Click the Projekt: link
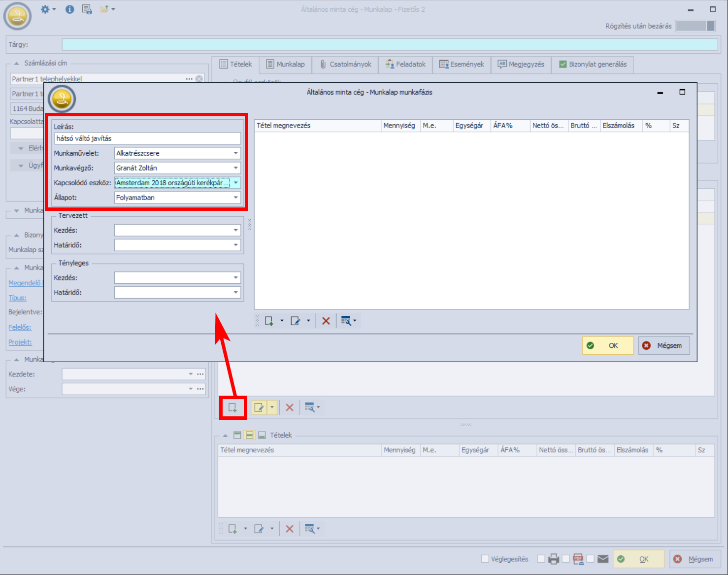 click(20, 342)
